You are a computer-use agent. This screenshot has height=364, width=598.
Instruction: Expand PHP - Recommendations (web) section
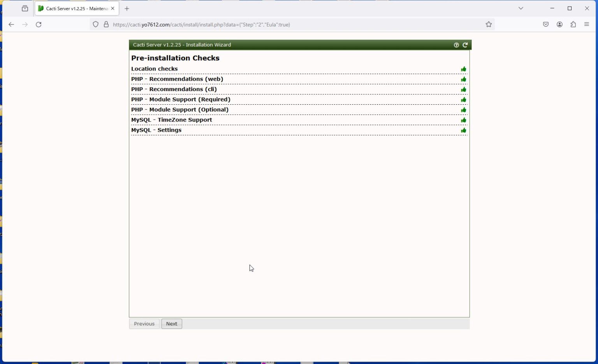177,79
